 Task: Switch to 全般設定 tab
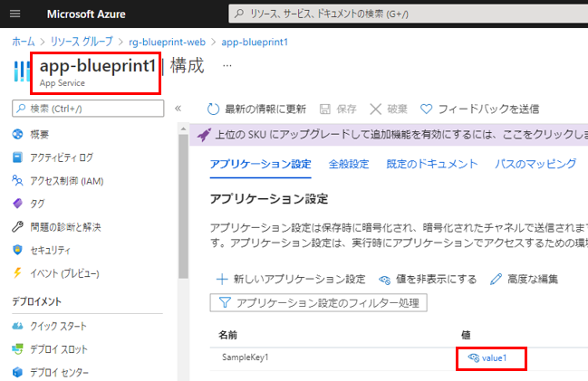coord(349,164)
